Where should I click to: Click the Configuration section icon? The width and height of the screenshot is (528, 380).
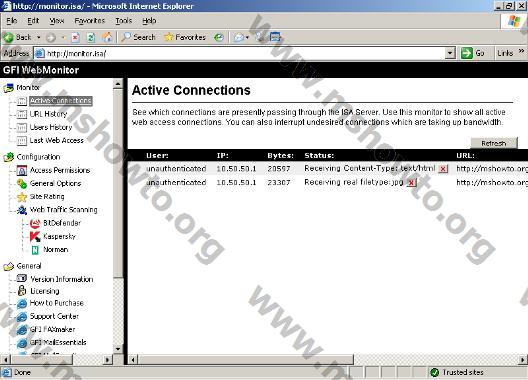8,157
